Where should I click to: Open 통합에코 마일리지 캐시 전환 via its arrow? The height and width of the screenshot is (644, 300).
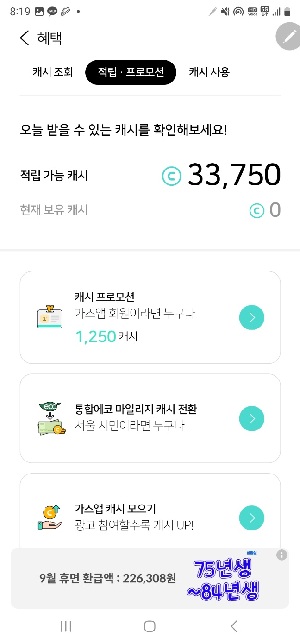point(251,418)
